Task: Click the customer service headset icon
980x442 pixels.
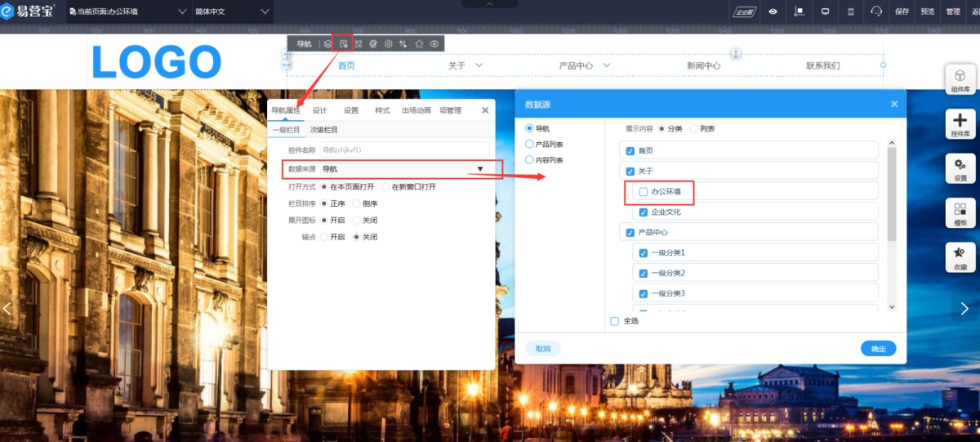Action: point(876,11)
